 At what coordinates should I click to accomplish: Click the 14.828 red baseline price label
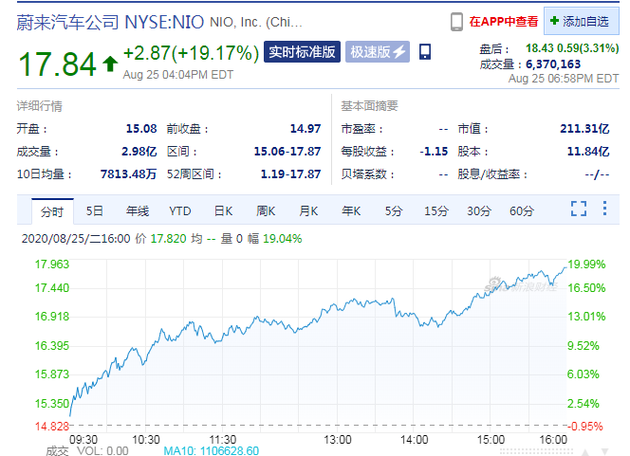[52, 426]
